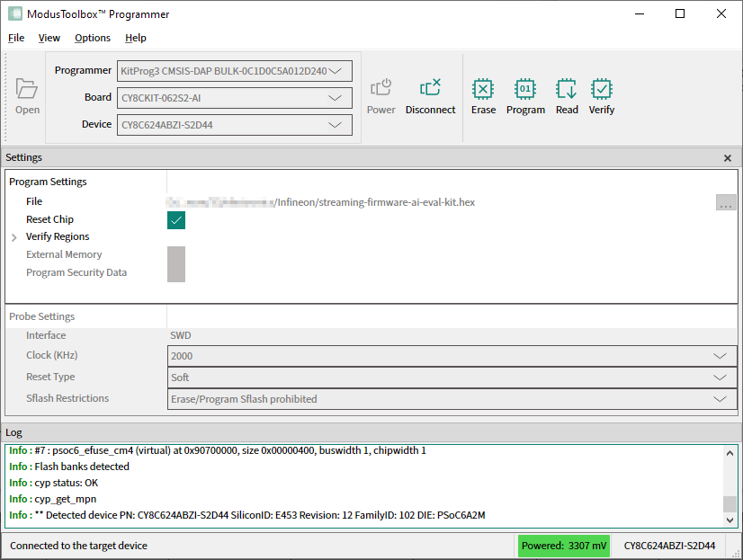743x560 pixels.
Task: Click the Verify icon in toolbar
Action: pos(601,90)
